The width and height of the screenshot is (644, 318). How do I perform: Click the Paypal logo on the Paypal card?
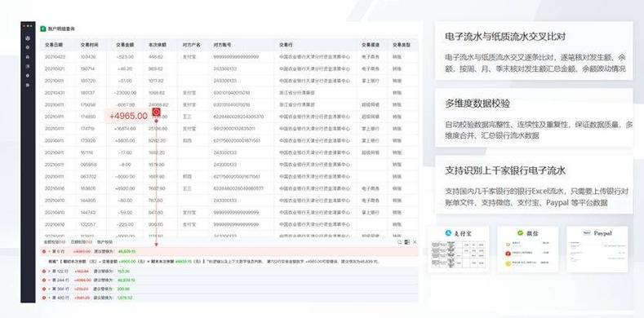point(587,232)
